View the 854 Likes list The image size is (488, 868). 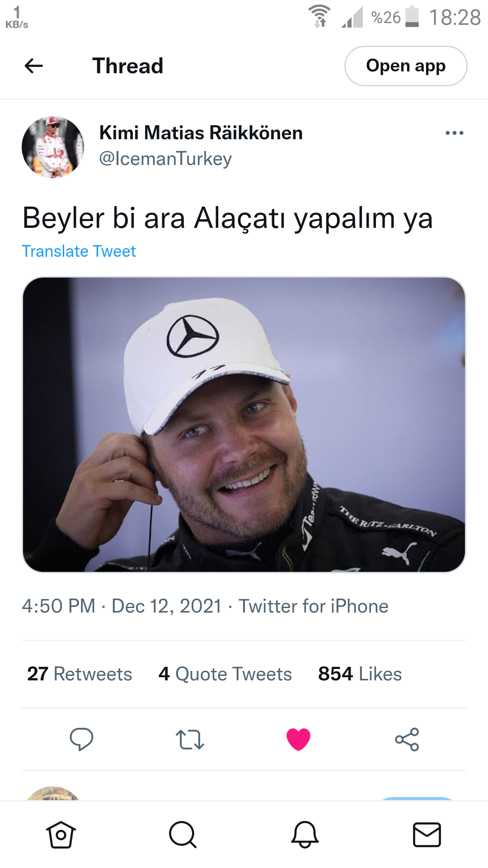pyautogui.click(x=360, y=674)
